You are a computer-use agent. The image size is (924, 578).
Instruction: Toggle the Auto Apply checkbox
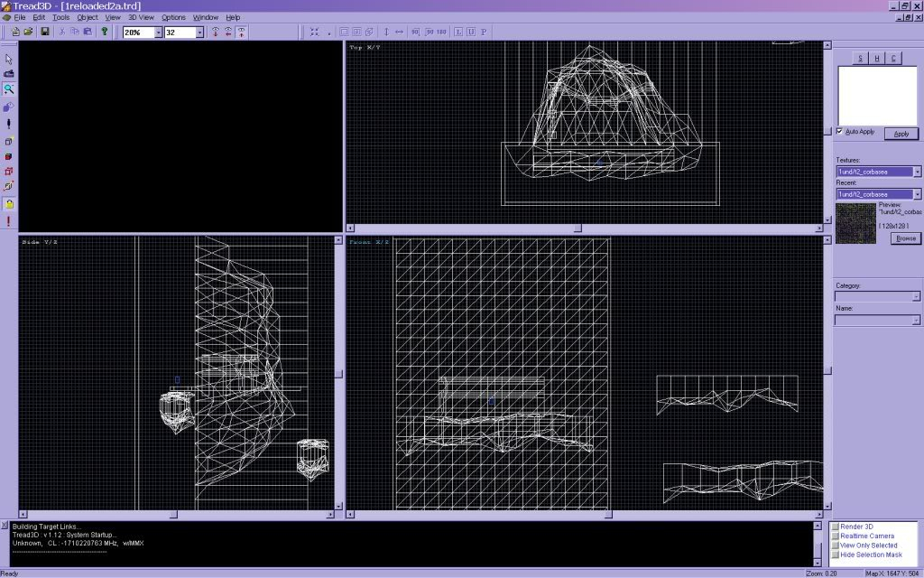pyautogui.click(x=841, y=132)
